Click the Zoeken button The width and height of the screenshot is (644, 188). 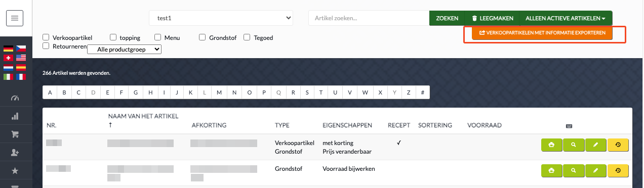(447, 18)
